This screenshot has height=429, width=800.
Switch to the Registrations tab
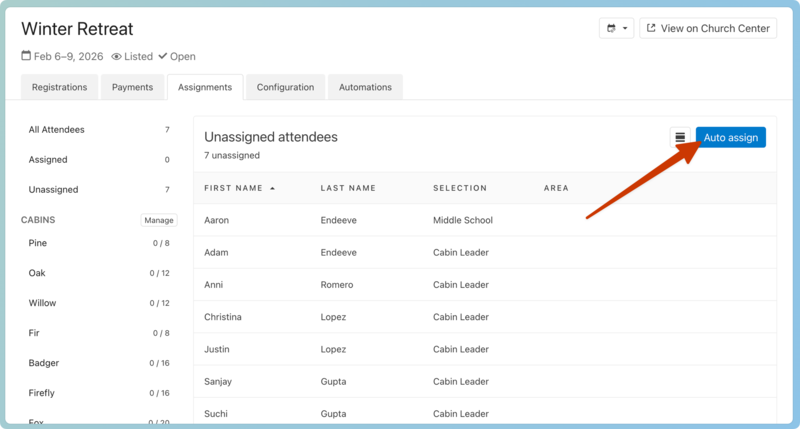[x=59, y=87]
